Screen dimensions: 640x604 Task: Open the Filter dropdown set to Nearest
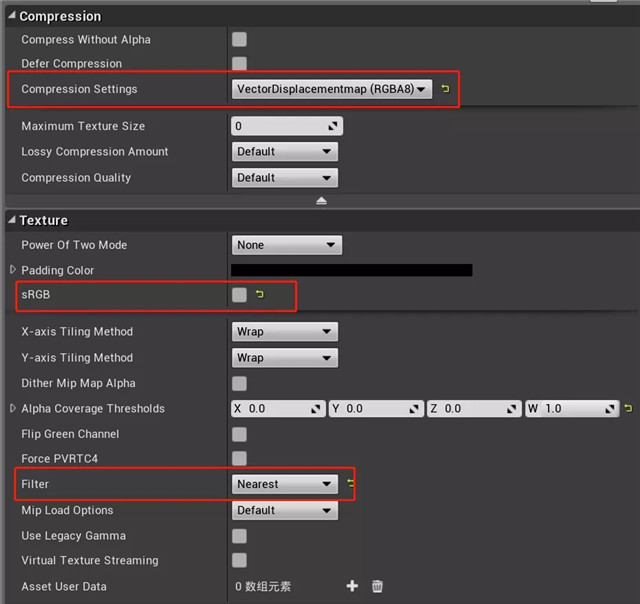285,484
